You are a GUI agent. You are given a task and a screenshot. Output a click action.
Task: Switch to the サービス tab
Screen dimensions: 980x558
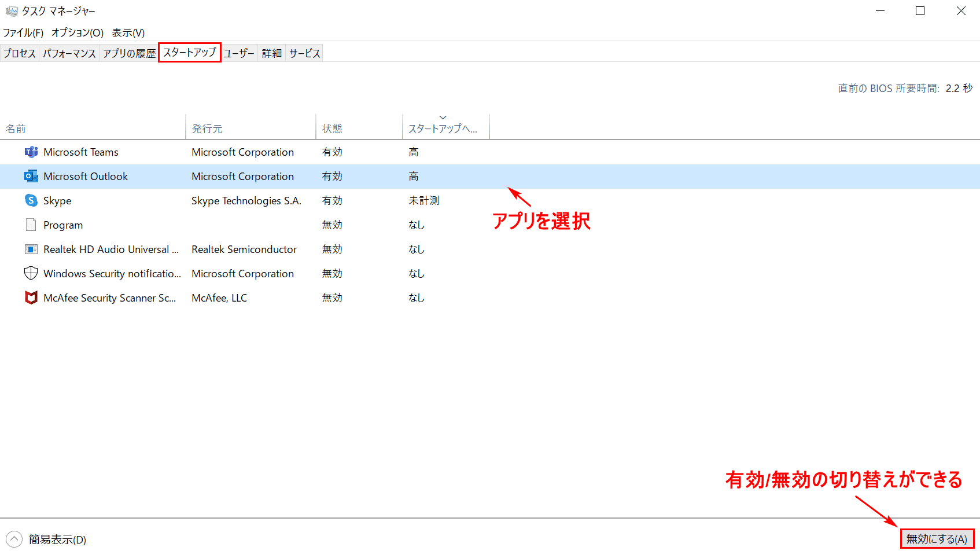[x=305, y=53]
